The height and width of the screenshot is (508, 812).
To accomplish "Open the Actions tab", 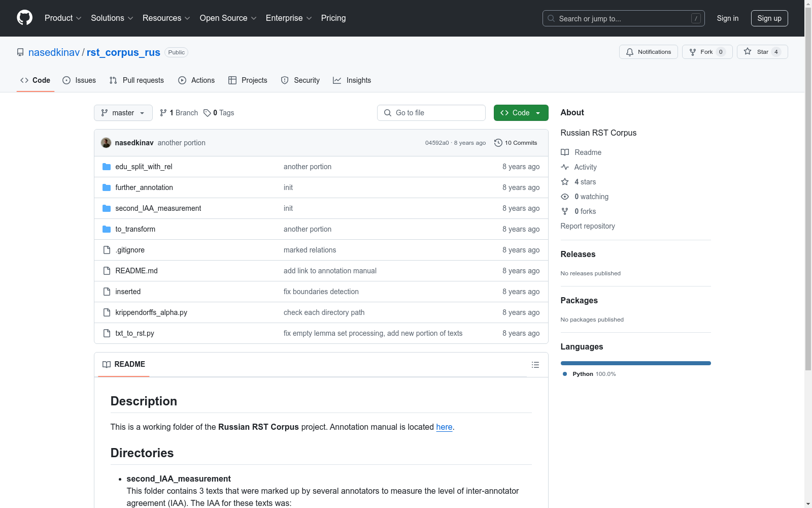I will 196,80.
